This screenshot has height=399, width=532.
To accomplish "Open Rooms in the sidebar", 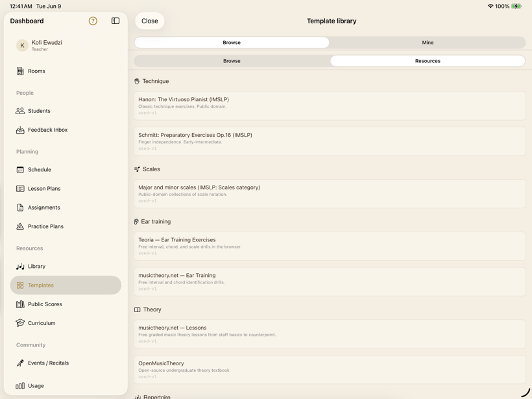I will (66, 71).
